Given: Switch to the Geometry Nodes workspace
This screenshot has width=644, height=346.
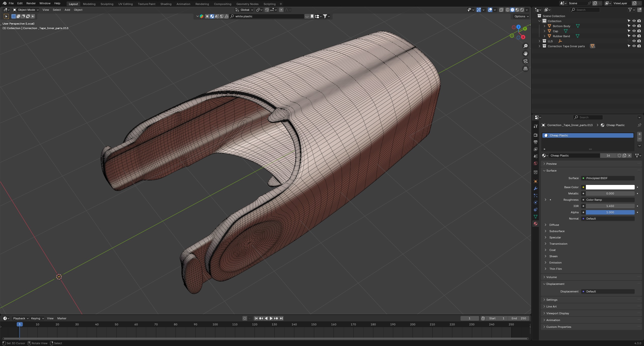Looking at the screenshot, I should 247,4.
